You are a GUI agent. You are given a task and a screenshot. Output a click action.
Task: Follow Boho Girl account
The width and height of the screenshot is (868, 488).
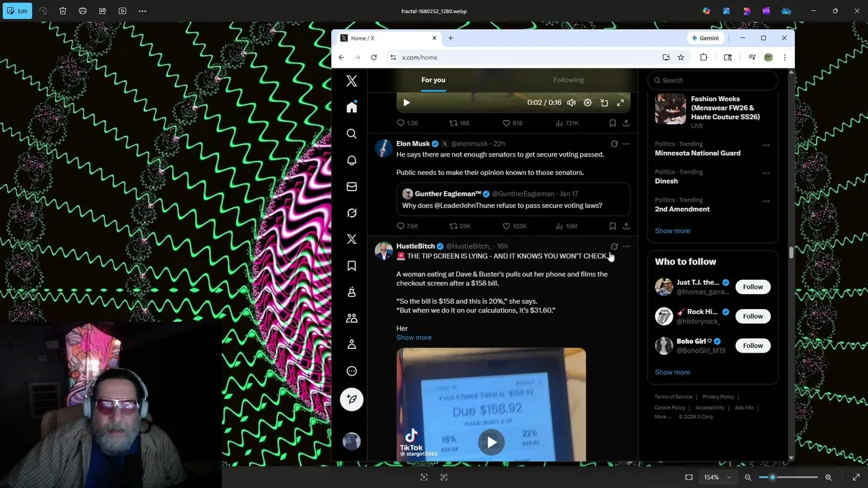point(753,346)
